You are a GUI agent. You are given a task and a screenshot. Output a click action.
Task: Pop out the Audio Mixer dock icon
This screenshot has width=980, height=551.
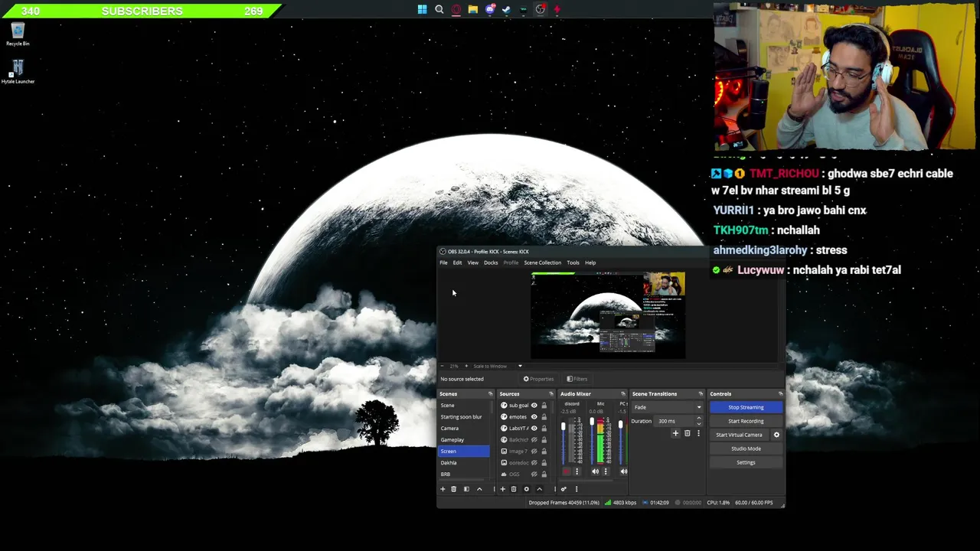(623, 394)
